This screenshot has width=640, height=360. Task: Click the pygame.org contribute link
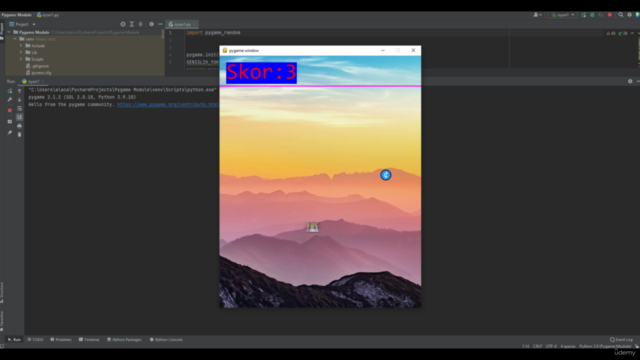(167, 104)
